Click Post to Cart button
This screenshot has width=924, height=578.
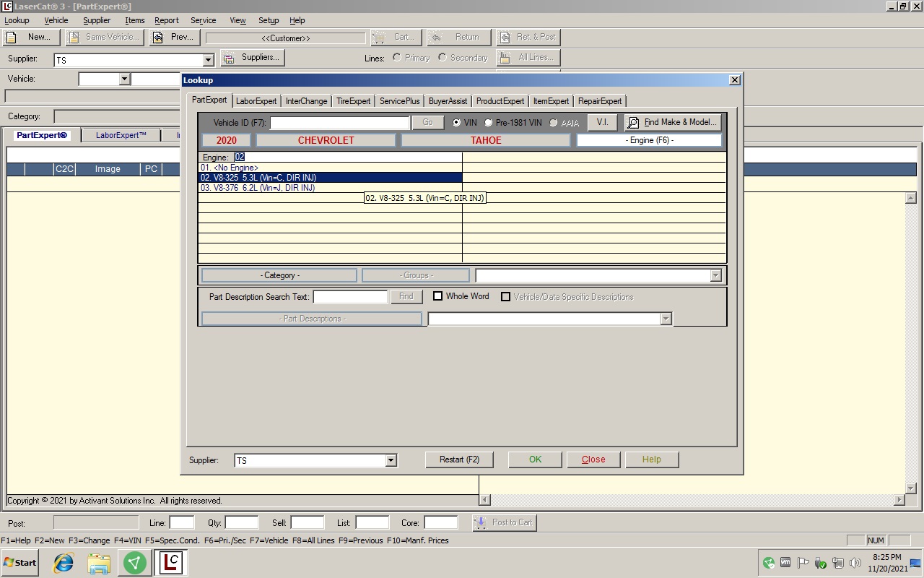pyautogui.click(x=504, y=522)
